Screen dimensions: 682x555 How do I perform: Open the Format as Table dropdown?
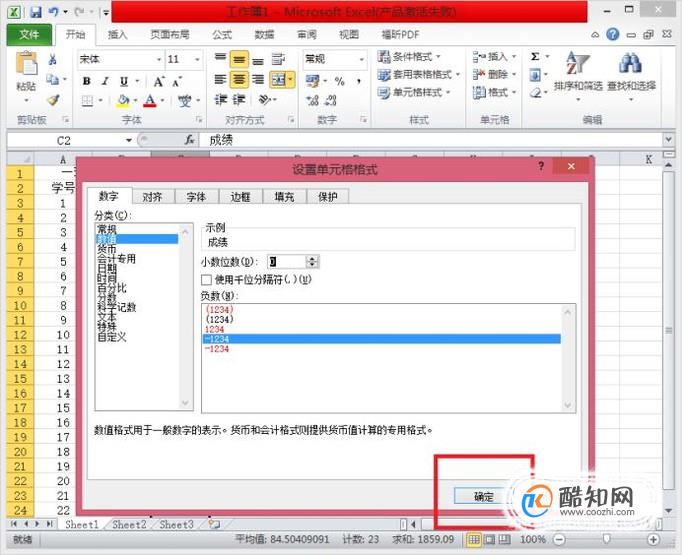pyautogui.click(x=419, y=74)
